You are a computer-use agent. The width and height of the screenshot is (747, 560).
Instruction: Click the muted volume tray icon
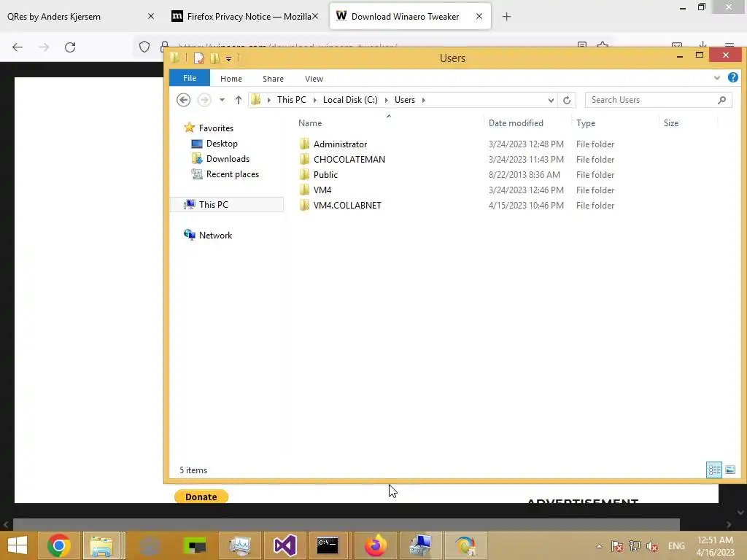tap(651, 546)
